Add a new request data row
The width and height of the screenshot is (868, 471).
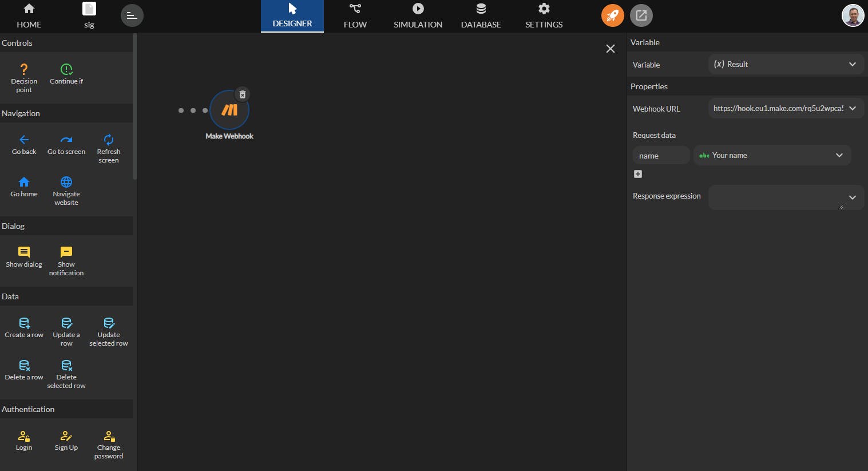coord(638,174)
